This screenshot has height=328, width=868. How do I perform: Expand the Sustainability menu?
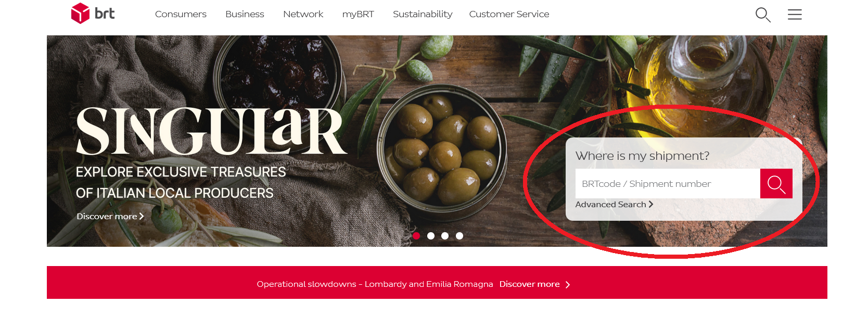coord(423,14)
